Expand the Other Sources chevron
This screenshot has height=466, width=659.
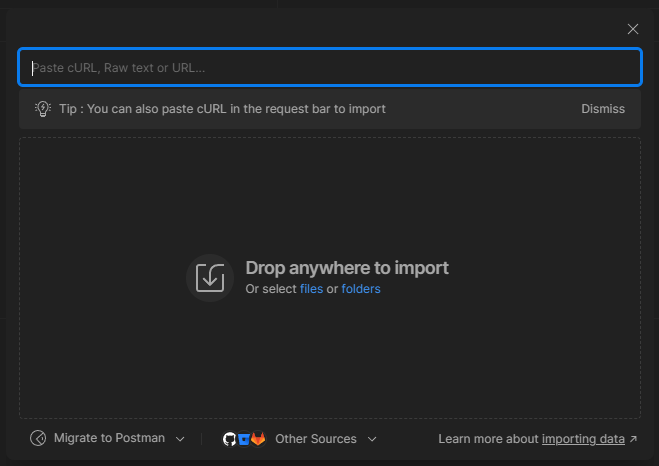tap(372, 440)
